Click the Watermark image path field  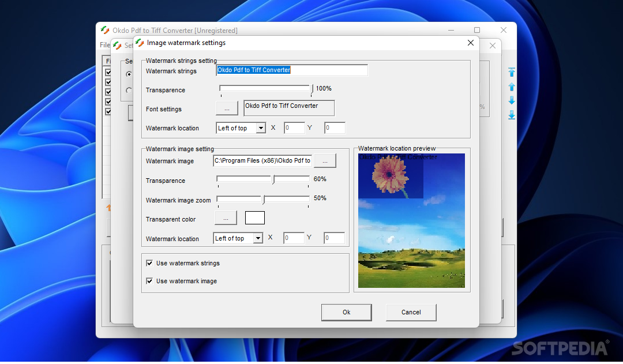(x=262, y=160)
